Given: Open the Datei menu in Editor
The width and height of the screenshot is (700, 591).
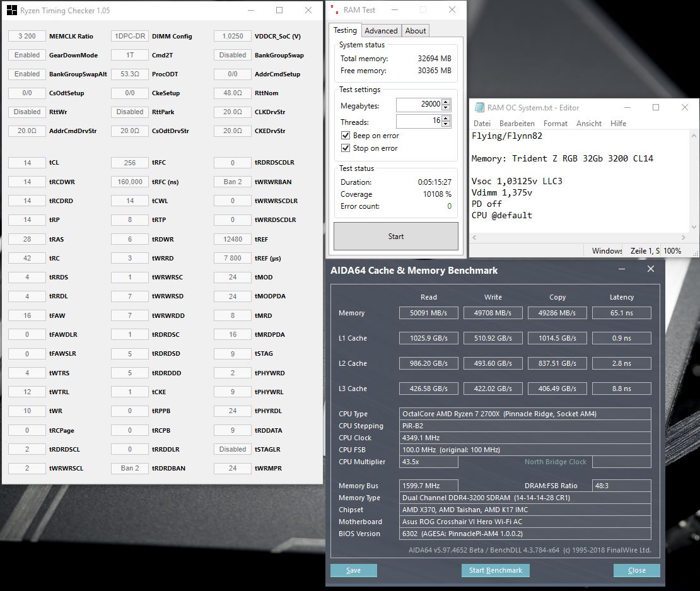Looking at the screenshot, I should tap(482, 124).
